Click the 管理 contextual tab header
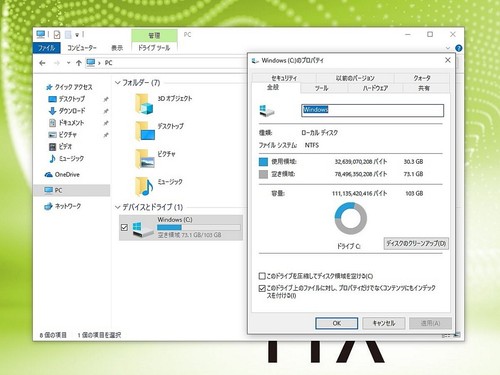Image resolution: width=500 pixels, height=375 pixels. point(154,35)
